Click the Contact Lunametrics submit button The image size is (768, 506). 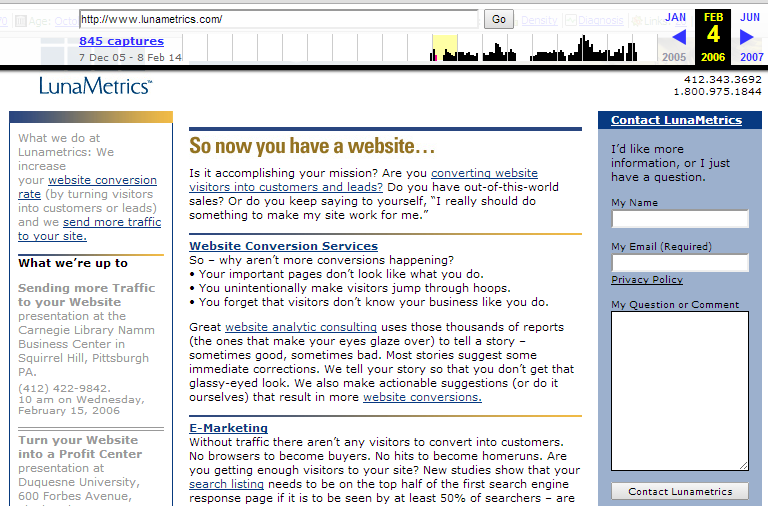point(680,491)
